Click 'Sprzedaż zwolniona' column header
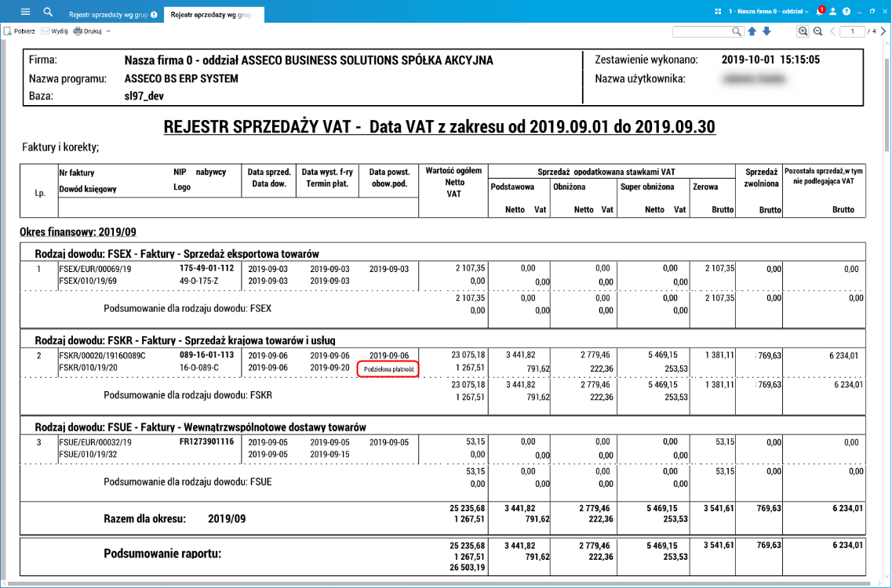Screen dimensions: 892x588 pyautogui.click(x=761, y=177)
